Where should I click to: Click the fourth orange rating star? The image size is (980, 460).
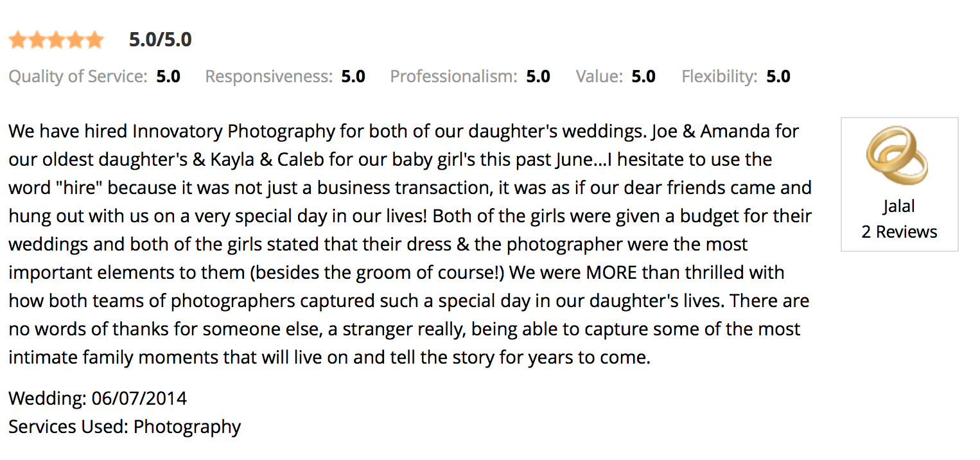click(75, 40)
